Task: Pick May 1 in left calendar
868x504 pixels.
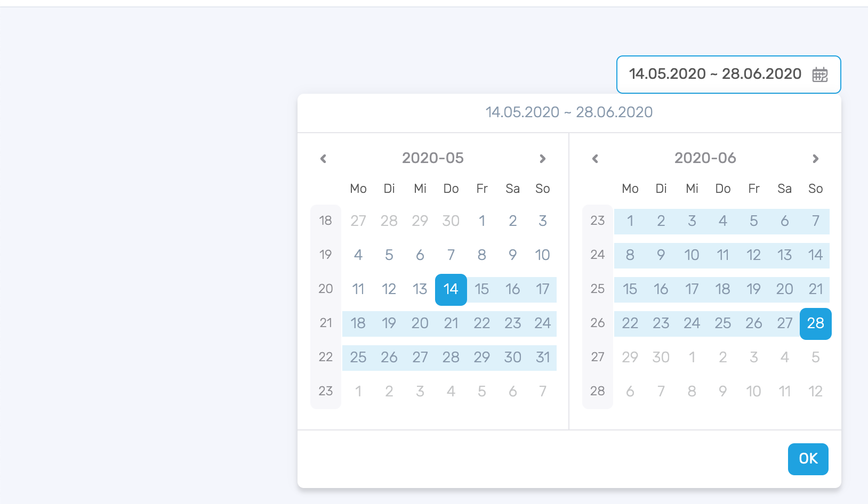Action: (482, 221)
